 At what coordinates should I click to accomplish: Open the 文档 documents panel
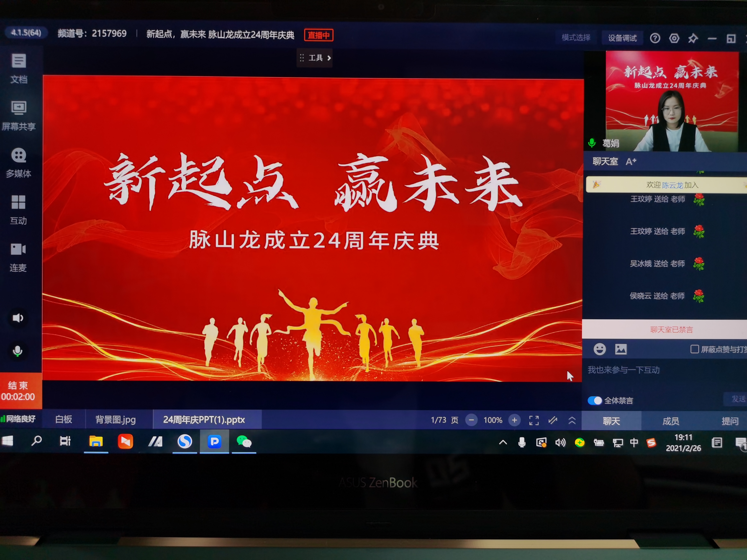(19, 69)
